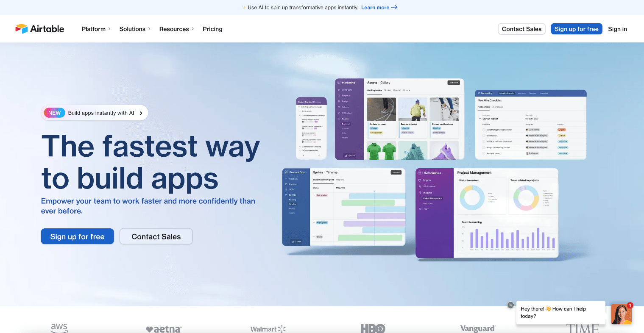Dismiss the chat greeting with the X button
The height and width of the screenshot is (333, 644).
click(x=510, y=305)
